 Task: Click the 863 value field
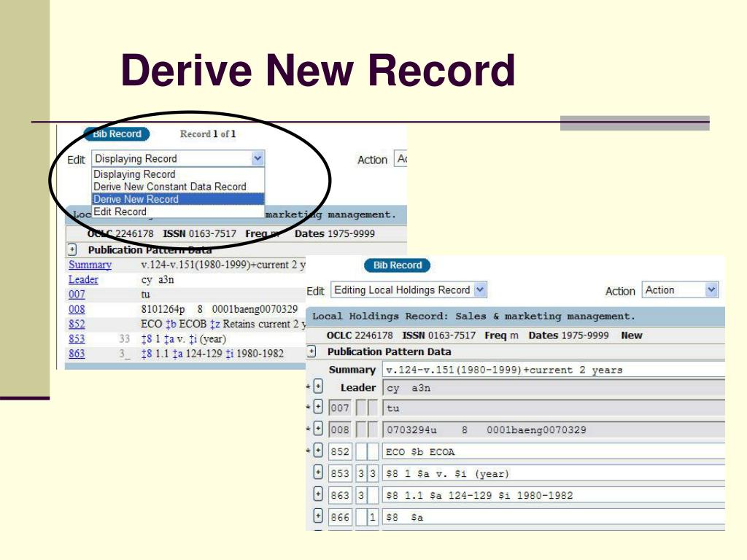pyautogui.click(x=554, y=495)
